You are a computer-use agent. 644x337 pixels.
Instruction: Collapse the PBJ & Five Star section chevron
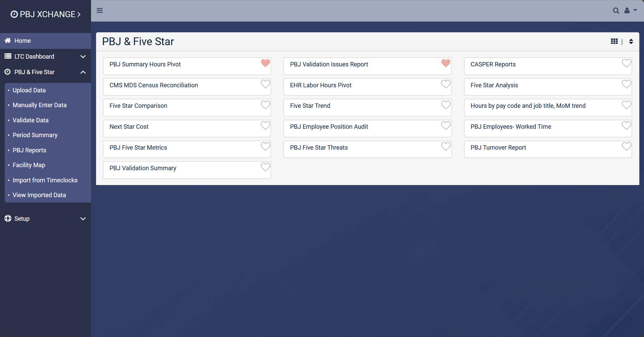(83, 72)
